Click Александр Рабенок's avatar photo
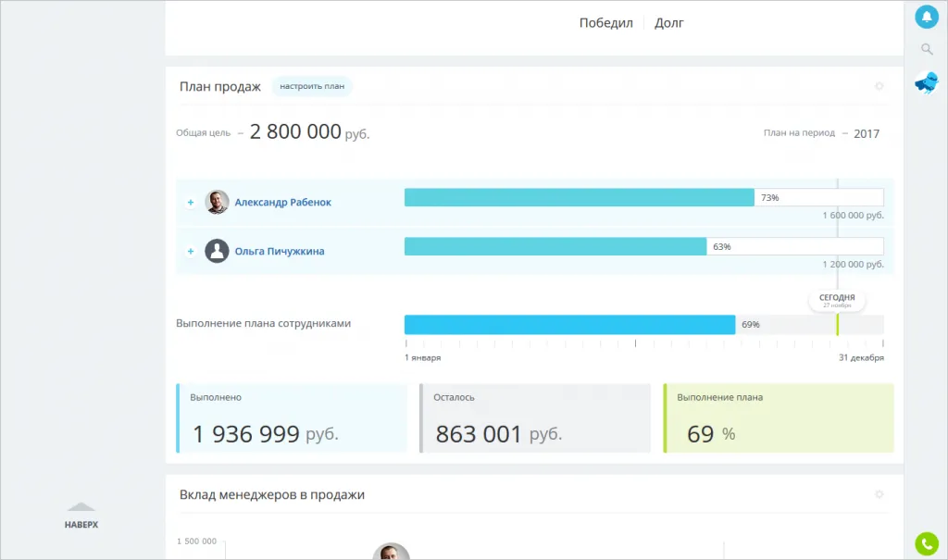This screenshot has height=560, width=948. tap(217, 202)
